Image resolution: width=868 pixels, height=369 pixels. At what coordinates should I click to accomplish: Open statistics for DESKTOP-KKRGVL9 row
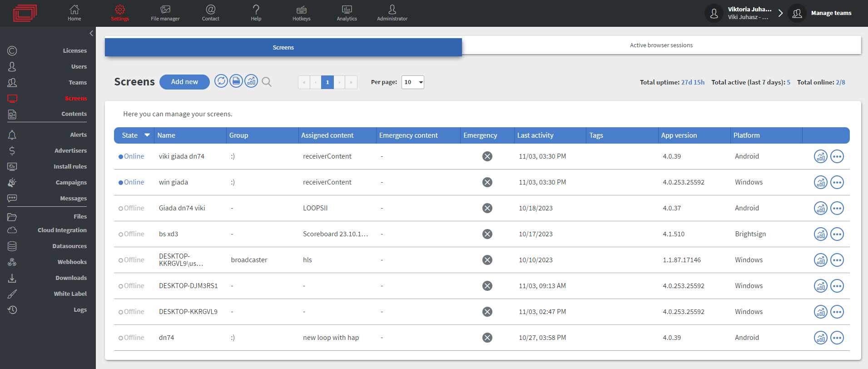pos(821,312)
